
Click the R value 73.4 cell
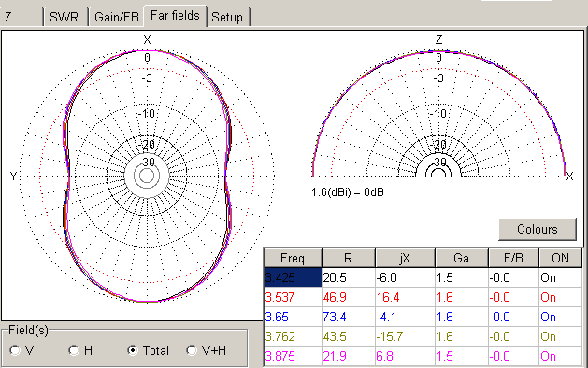349,317
